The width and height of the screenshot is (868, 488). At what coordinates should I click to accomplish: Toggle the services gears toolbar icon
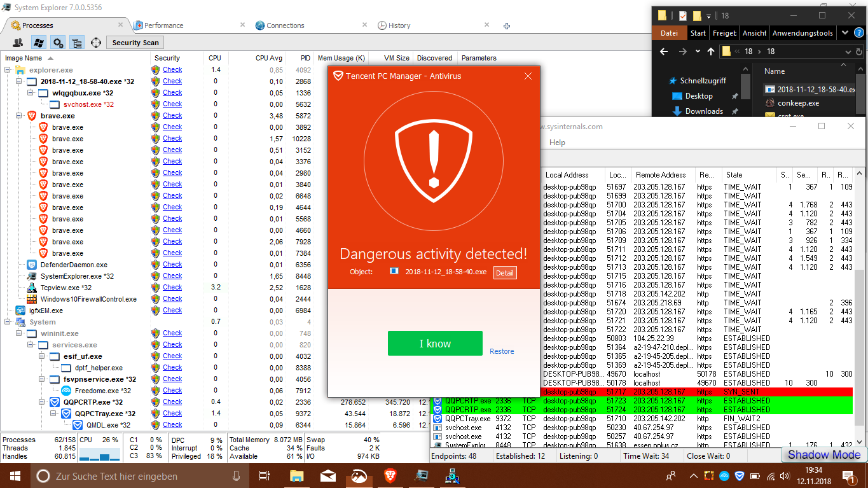click(x=58, y=43)
